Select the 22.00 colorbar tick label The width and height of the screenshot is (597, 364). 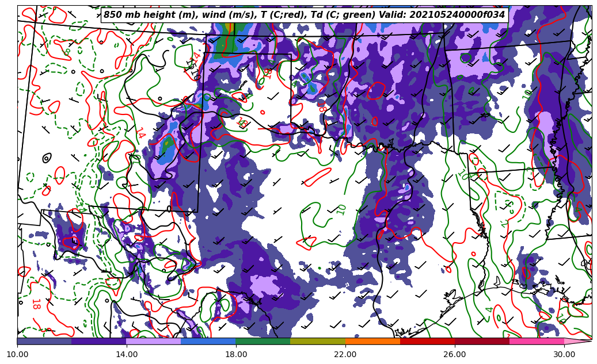click(x=345, y=354)
